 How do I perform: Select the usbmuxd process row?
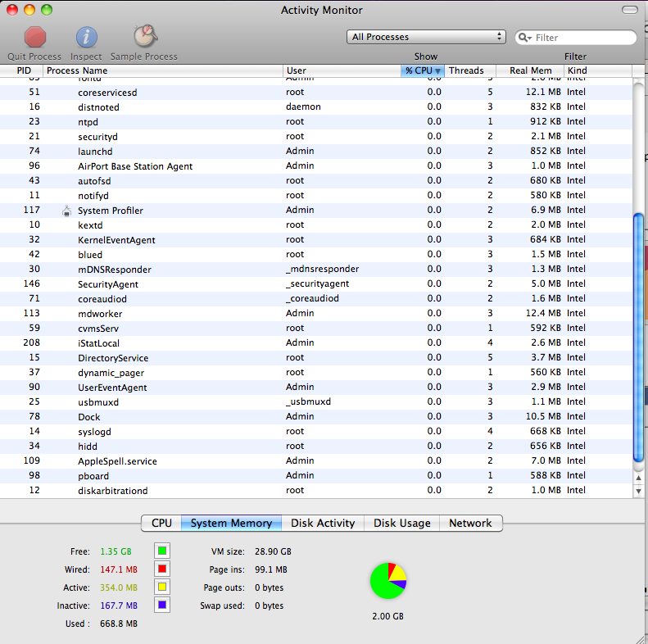point(316,401)
